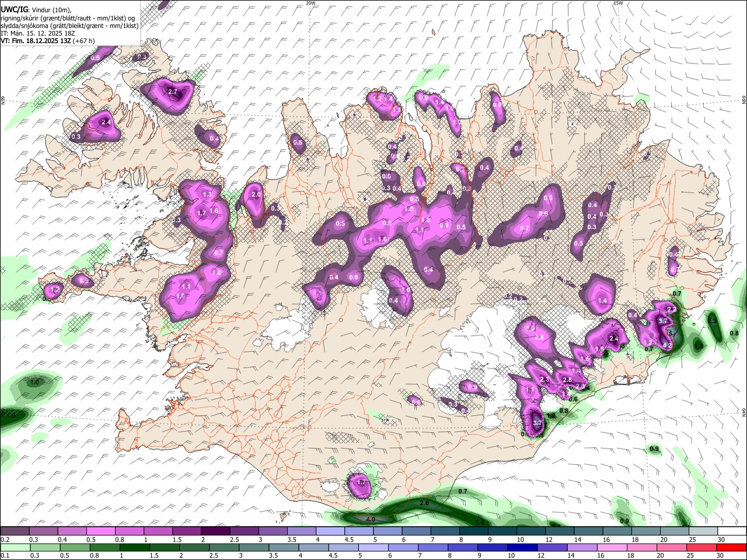Click the '0.2' label in the snow legend

coord(5,539)
